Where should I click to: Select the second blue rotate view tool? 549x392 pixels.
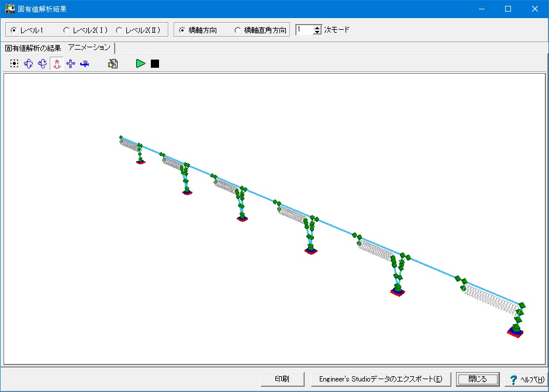42,63
